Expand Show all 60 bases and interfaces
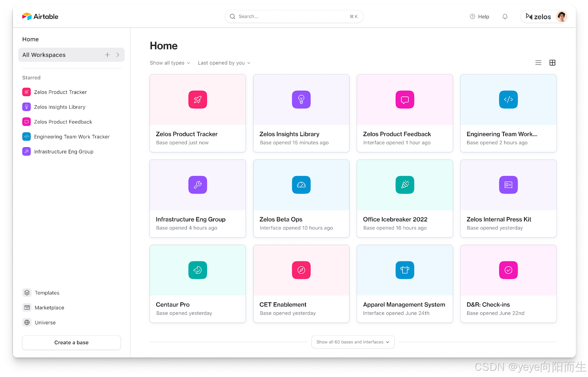Viewport: 588px width, 377px height. (x=353, y=342)
